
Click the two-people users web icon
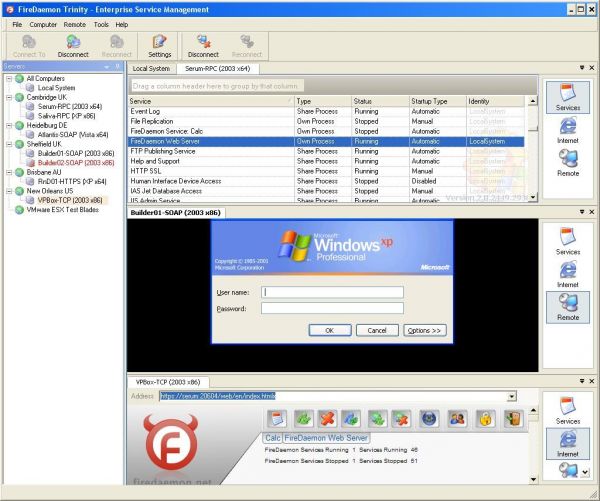click(x=457, y=418)
